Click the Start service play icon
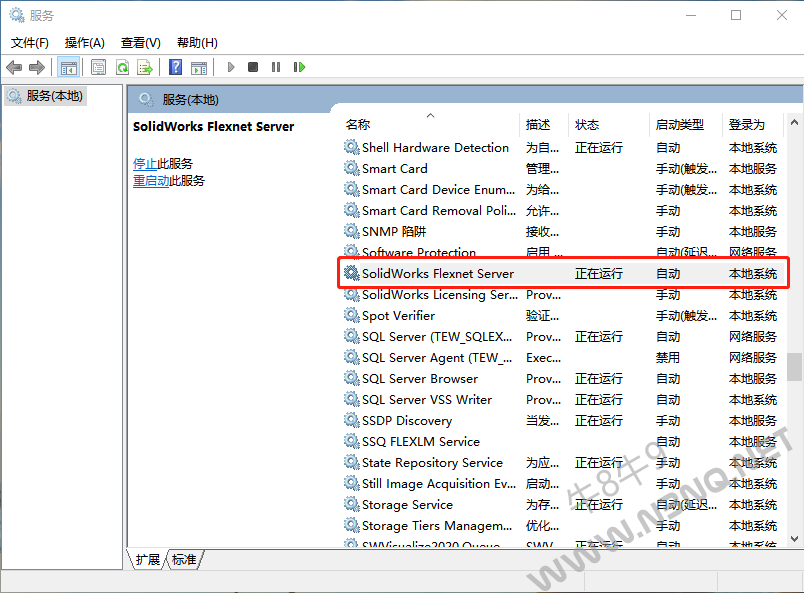Screen dimensions: 804x593 click(x=231, y=67)
